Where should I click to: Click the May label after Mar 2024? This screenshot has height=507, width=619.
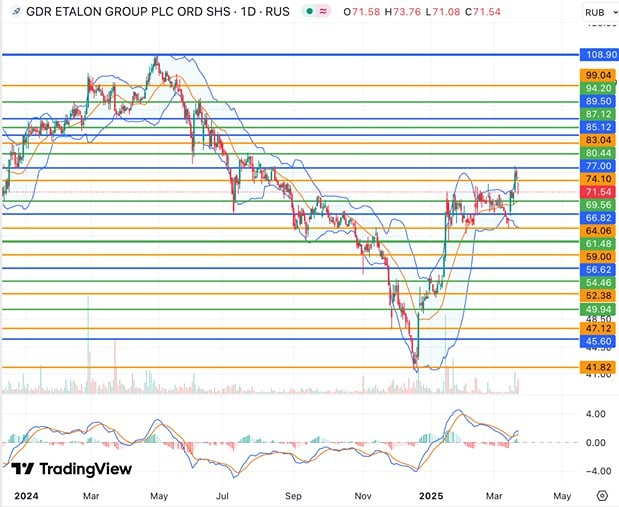pyautogui.click(x=159, y=496)
